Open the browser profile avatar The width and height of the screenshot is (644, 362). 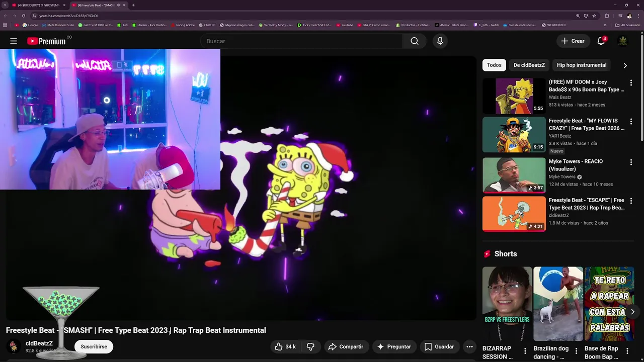[629, 16]
